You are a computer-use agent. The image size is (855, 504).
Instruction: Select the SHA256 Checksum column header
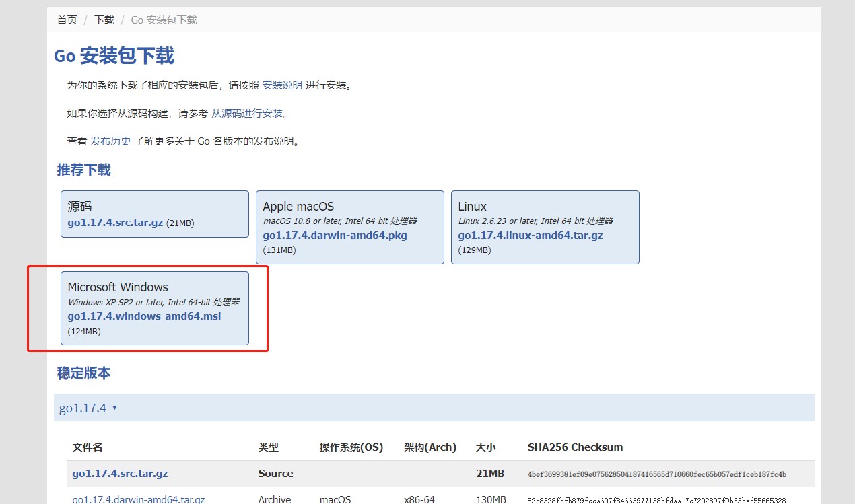[576, 447]
